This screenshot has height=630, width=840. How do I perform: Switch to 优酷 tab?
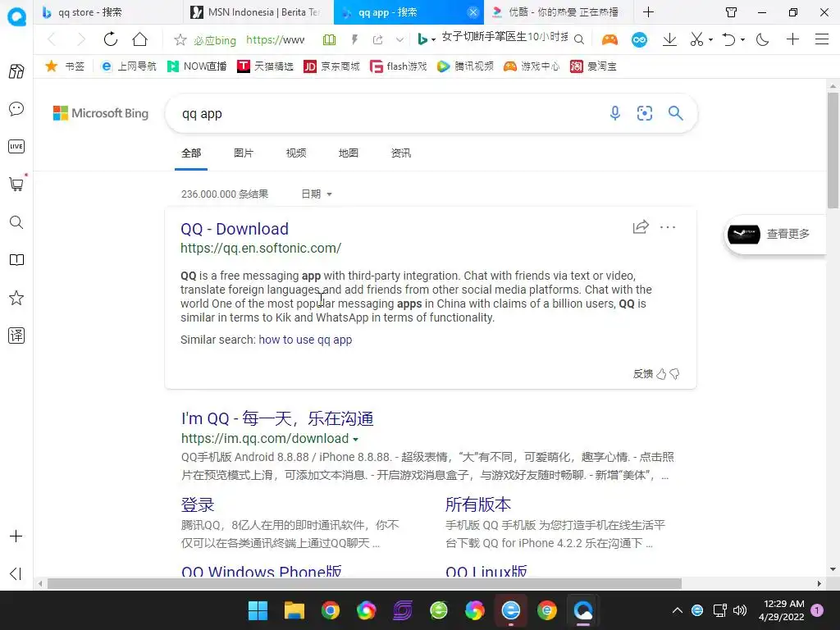(558, 12)
